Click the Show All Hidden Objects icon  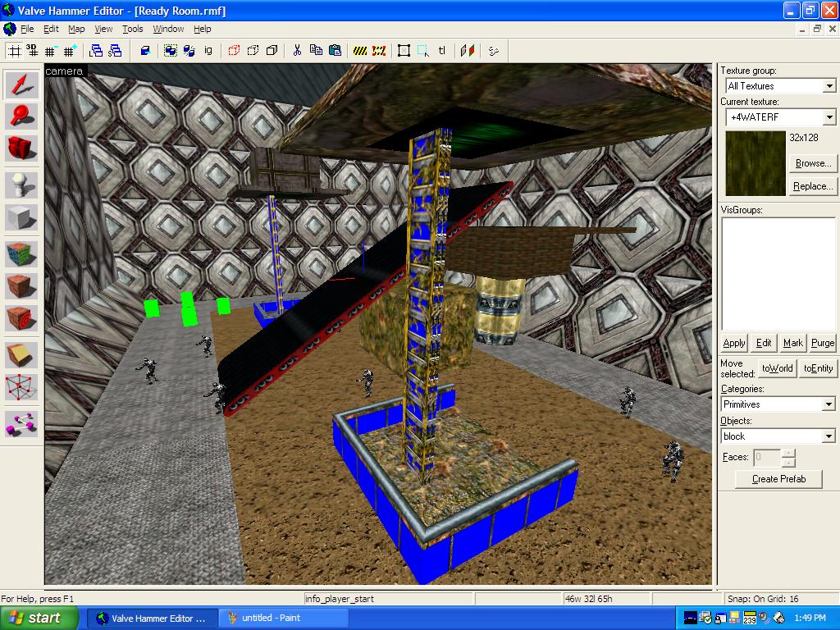pos(272,51)
